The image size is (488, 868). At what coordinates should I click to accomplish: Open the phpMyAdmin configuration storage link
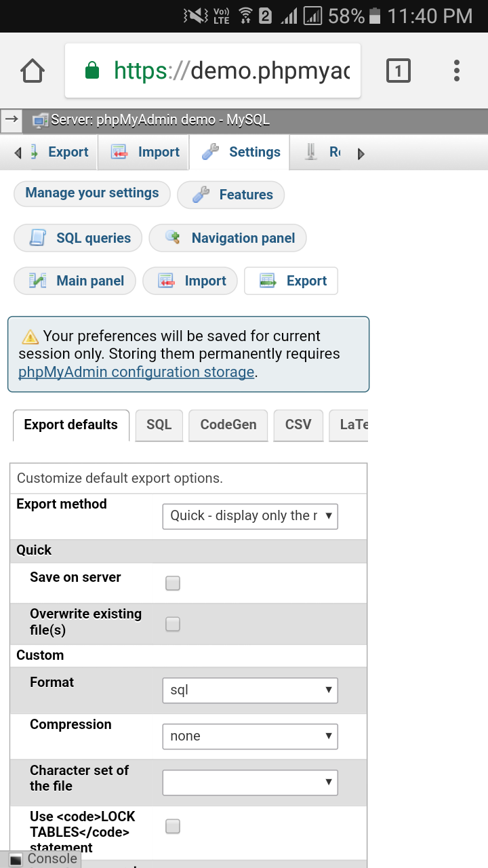135,372
